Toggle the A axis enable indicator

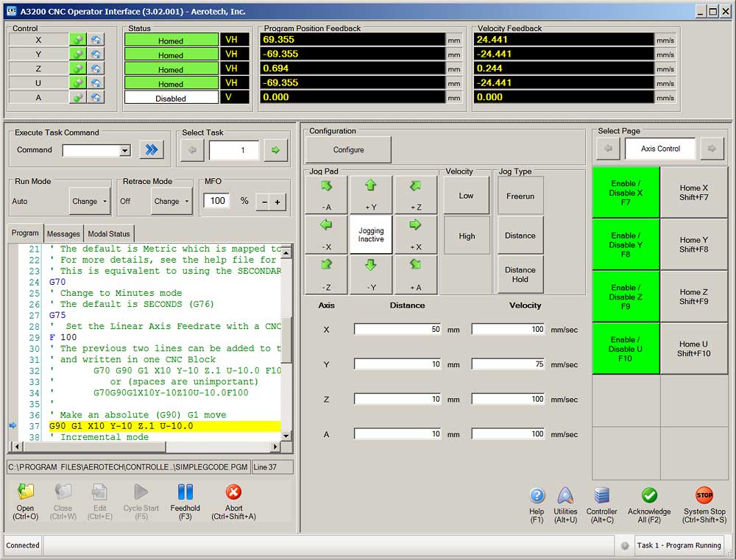click(x=76, y=96)
